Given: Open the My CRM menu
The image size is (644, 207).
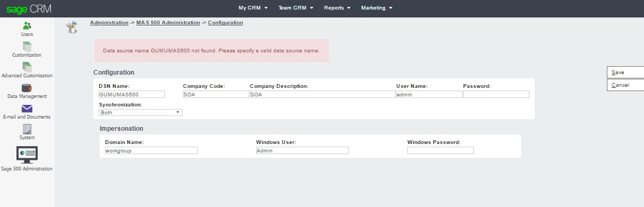Looking at the screenshot, I should pos(253,8).
